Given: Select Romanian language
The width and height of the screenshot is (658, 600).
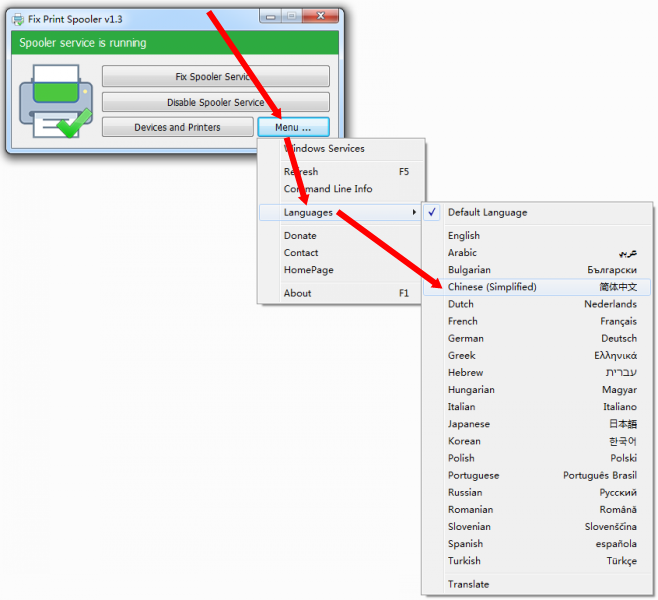Looking at the screenshot, I should pyautogui.click(x=537, y=510).
